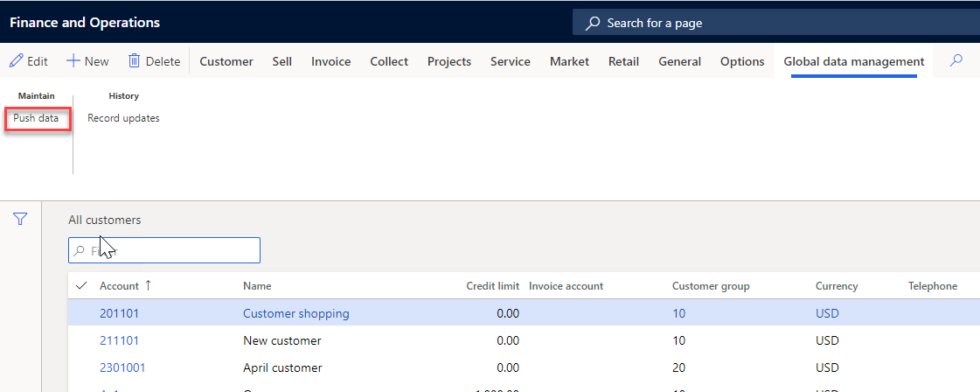
Task: Select the New customer name cell
Action: click(x=281, y=340)
